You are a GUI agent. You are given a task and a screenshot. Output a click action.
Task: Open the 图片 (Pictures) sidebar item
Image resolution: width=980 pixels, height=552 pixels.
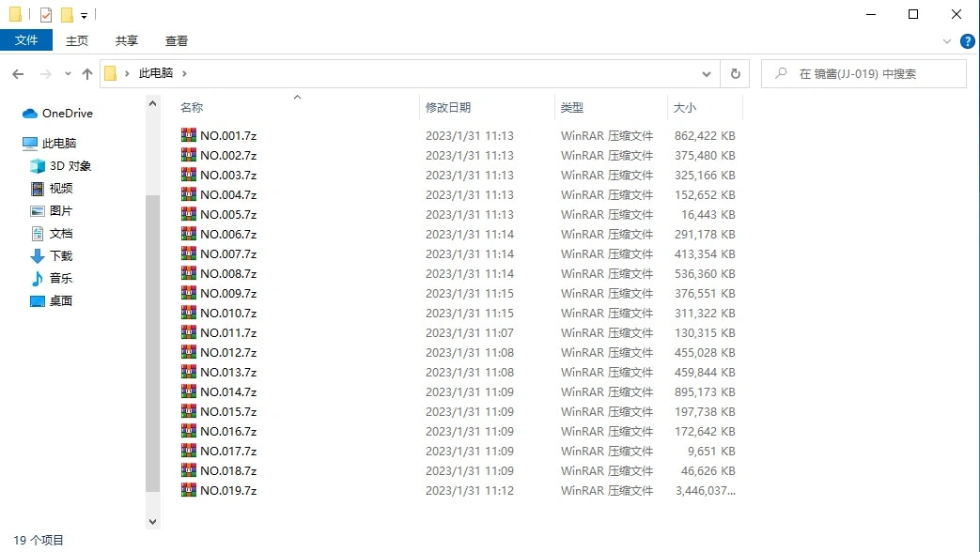pos(59,210)
